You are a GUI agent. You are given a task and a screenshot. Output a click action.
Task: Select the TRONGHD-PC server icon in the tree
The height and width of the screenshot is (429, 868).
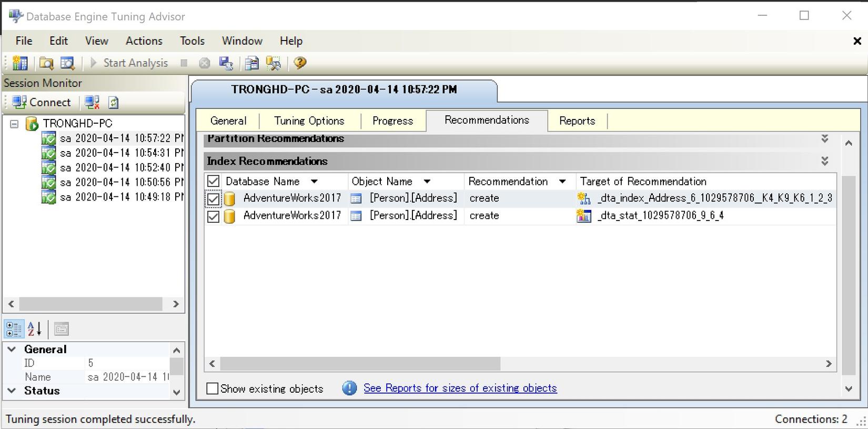32,124
